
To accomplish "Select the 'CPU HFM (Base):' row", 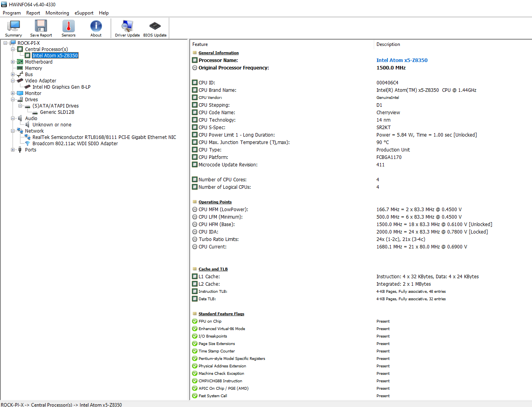I will [x=360, y=224].
